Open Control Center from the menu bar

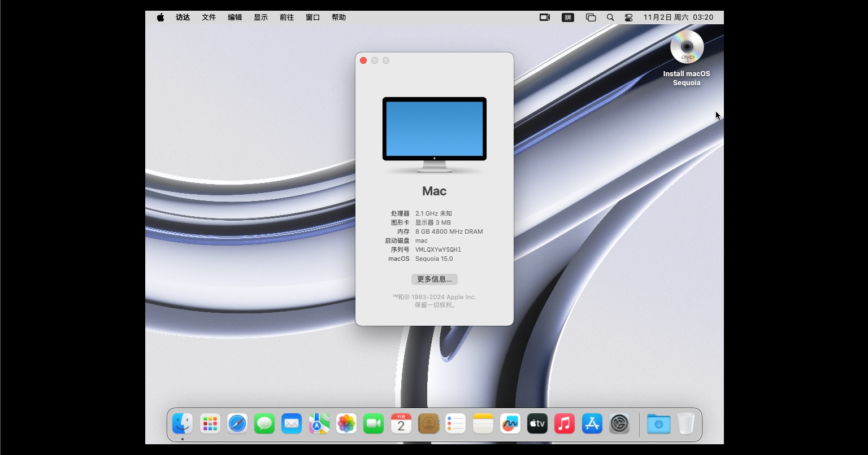pyautogui.click(x=628, y=17)
